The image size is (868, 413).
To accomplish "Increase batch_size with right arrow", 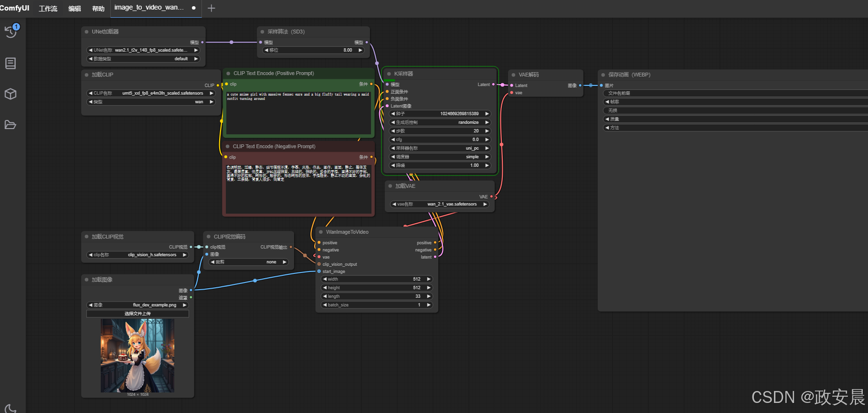I will click(429, 305).
